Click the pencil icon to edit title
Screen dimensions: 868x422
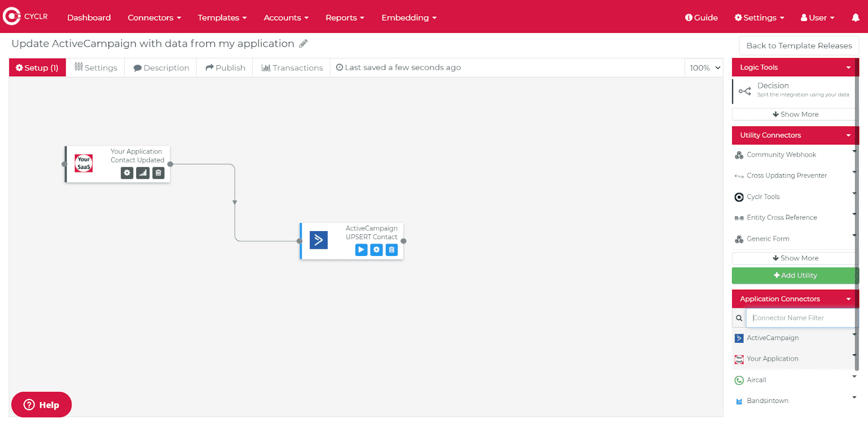(x=303, y=43)
